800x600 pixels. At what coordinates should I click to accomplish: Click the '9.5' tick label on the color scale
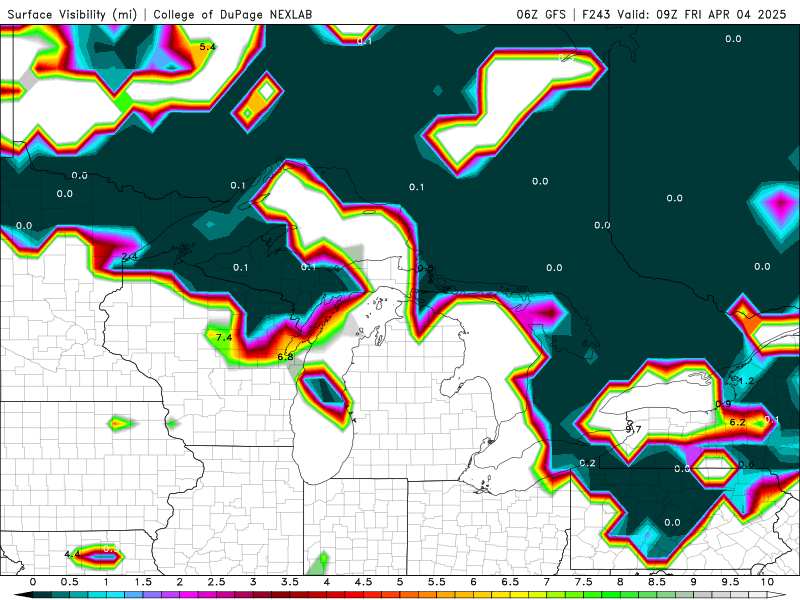coord(731,582)
